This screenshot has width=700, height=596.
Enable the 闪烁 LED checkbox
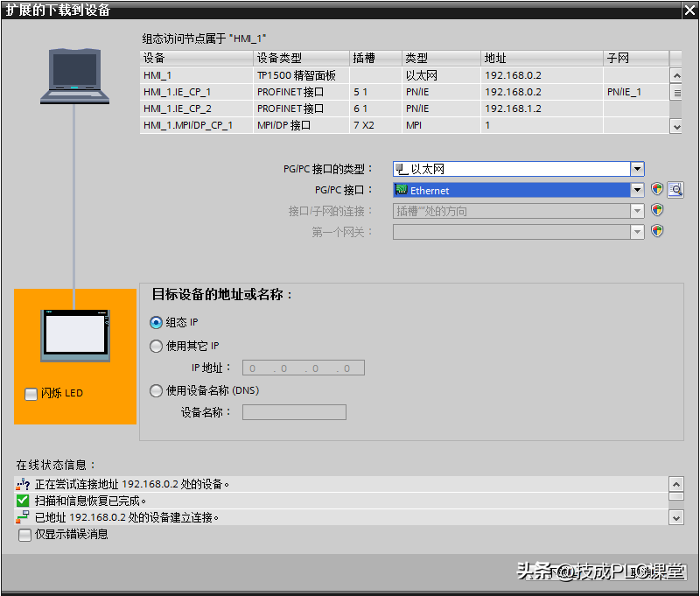tap(31, 394)
